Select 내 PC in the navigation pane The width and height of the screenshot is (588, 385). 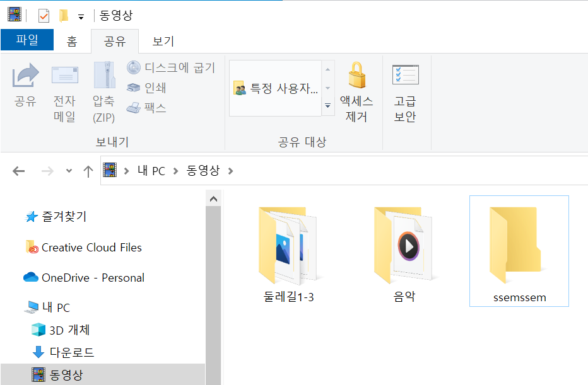[x=47, y=307]
